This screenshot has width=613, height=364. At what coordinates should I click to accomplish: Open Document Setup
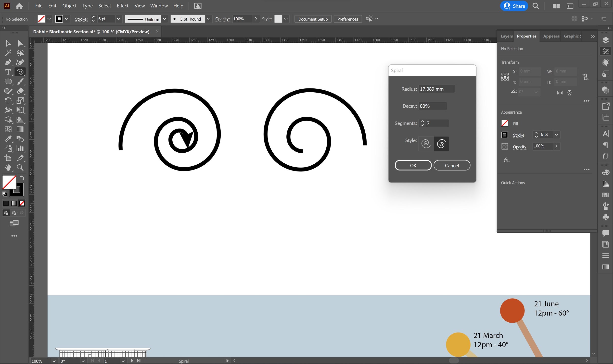(x=313, y=19)
